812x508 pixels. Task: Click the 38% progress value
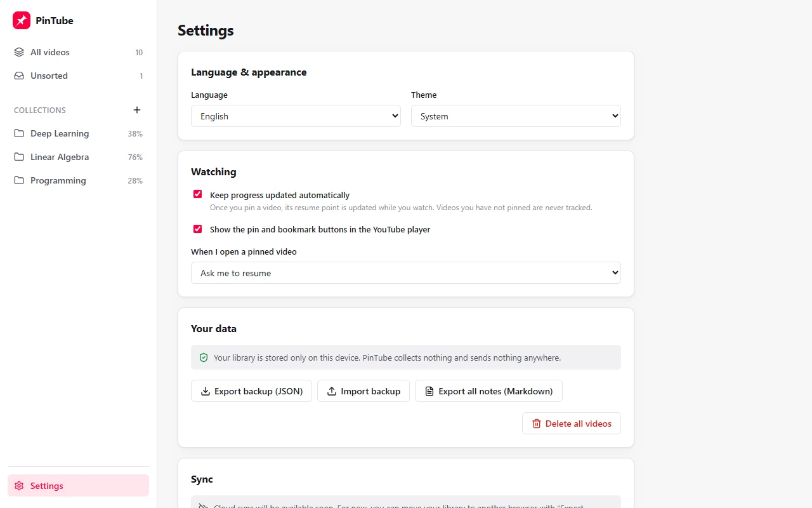click(x=135, y=134)
